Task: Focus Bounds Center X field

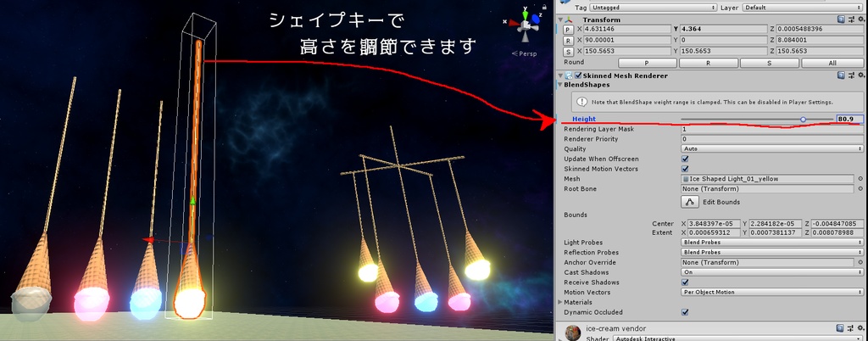Action: click(713, 224)
